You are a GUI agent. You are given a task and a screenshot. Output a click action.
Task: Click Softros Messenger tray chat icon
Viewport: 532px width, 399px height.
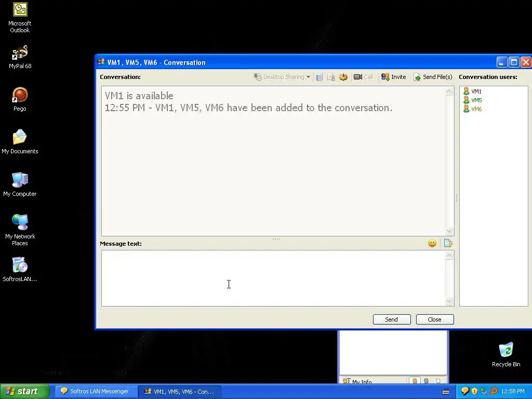pos(465,391)
